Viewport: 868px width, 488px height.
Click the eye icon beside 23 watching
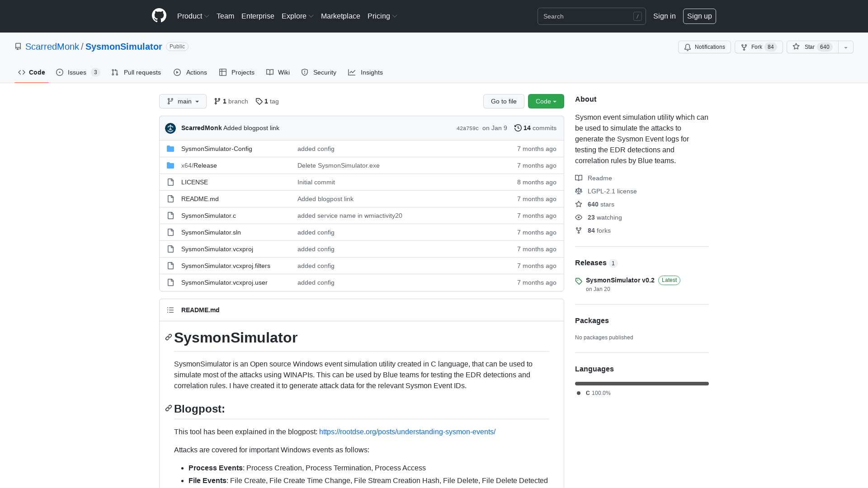[579, 217]
